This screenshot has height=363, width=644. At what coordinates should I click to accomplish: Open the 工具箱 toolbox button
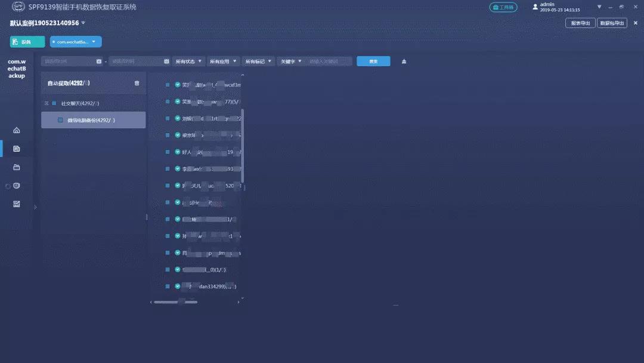503,7
